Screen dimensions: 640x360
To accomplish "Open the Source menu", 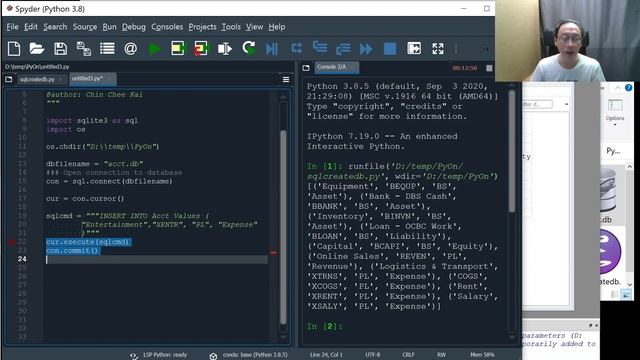I will pyautogui.click(x=85, y=27).
